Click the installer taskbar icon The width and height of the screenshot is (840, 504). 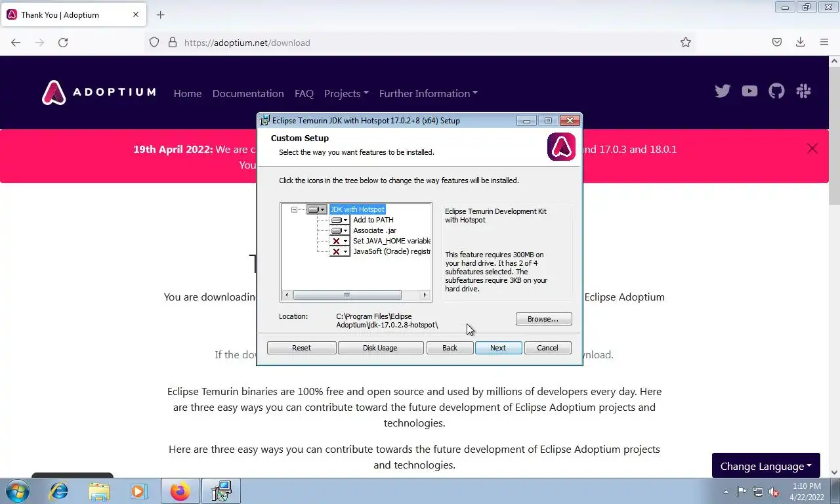(221, 491)
